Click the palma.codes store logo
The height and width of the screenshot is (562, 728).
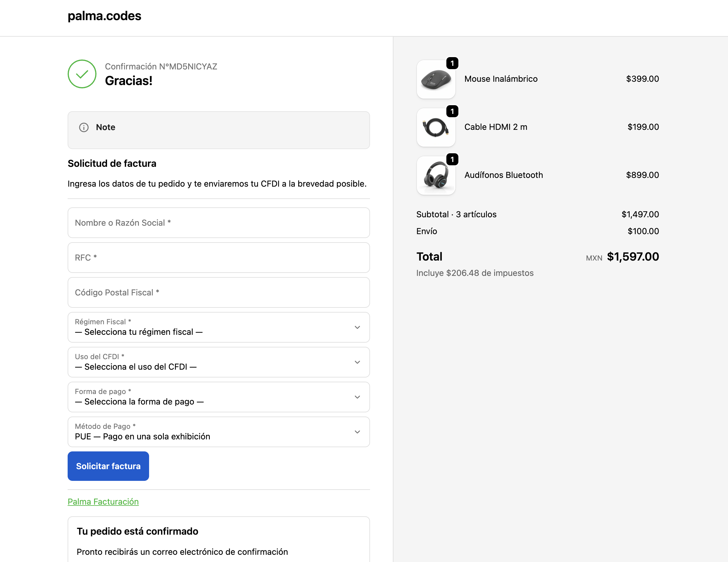click(104, 16)
